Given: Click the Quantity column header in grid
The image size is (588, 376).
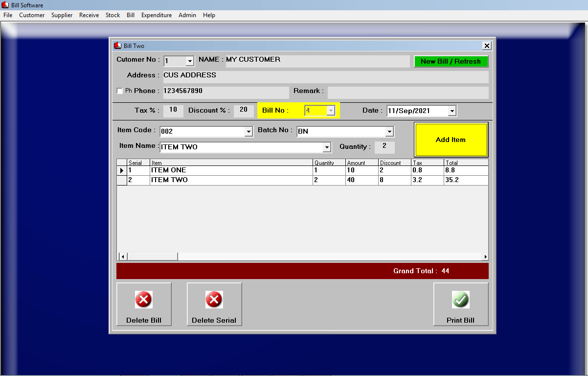Looking at the screenshot, I should click(329, 163).
